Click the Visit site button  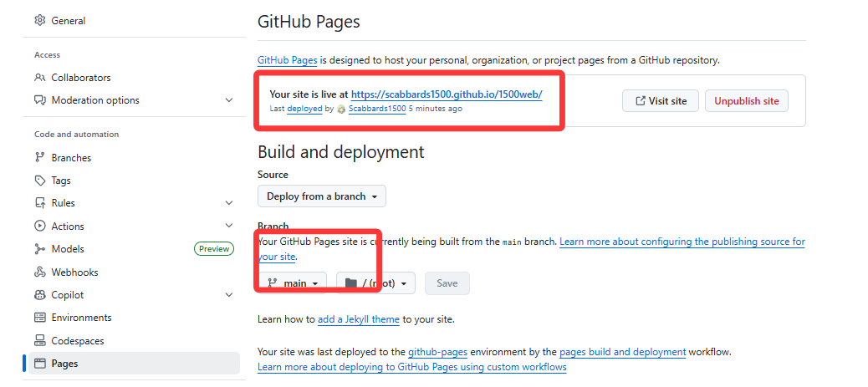pos(661,101)
